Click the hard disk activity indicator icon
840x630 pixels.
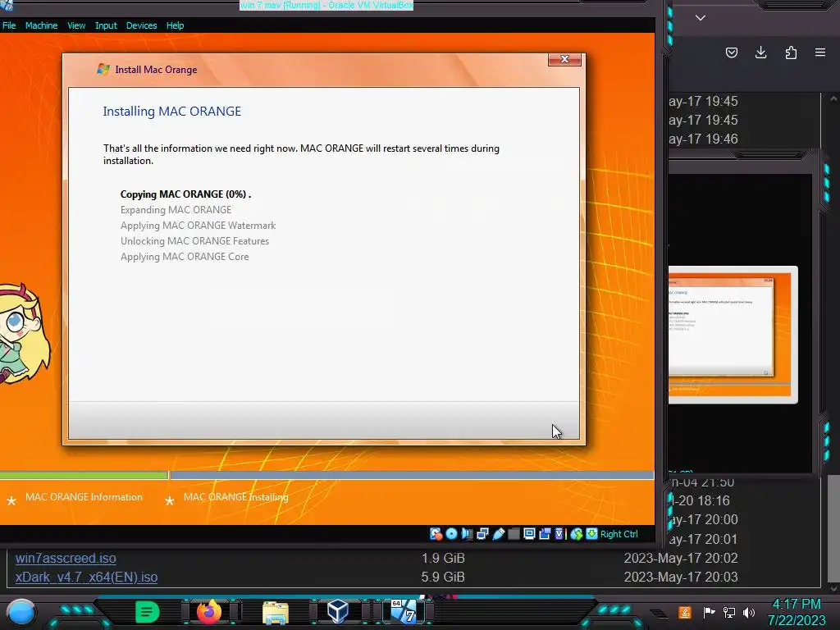pyautogui.click(x=436, y=533)
